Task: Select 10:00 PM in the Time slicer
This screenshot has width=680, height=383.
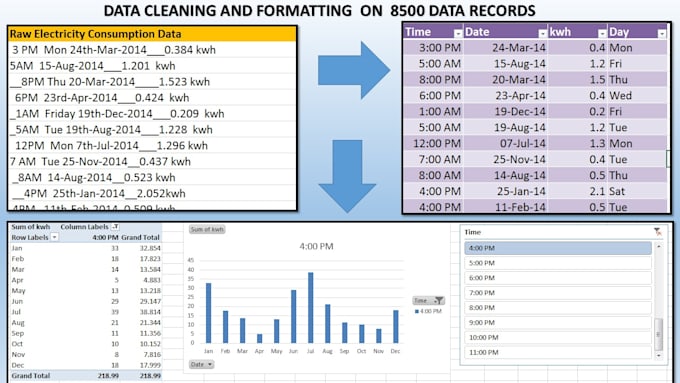Action: pos(558,337)
